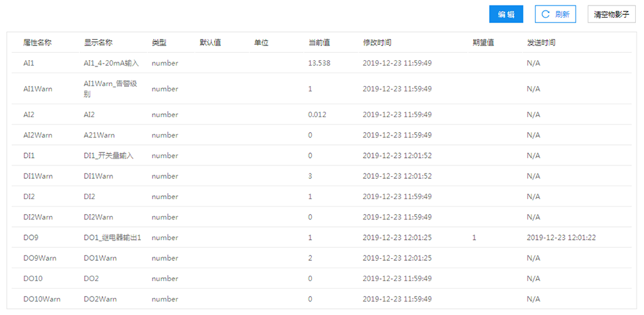
Task: Click the 当前值 column header
Action: click(319, 43)
